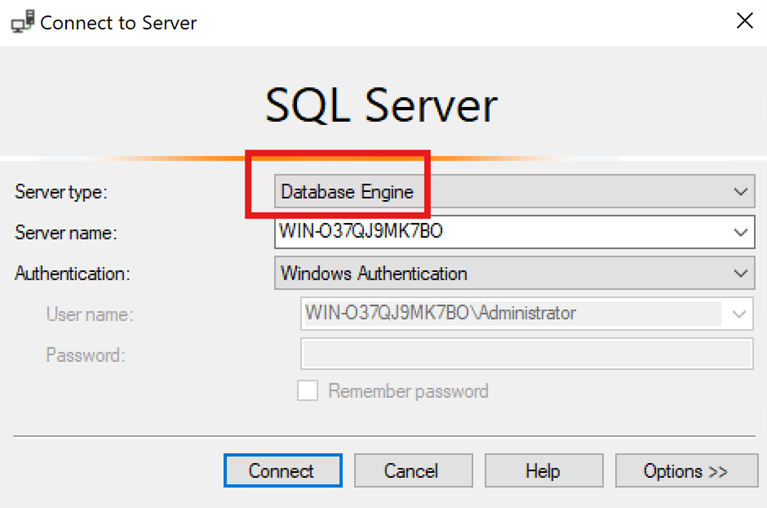Image resolution: width=767 pixels, height=508 pixels.
Task: Click the Cancel button
Action: click(413, 470)
